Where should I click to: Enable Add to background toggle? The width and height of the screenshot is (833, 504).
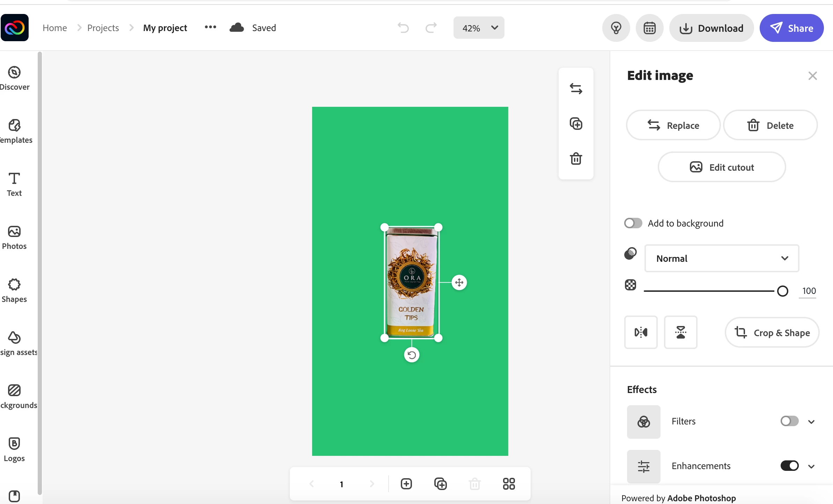(633, 223)
